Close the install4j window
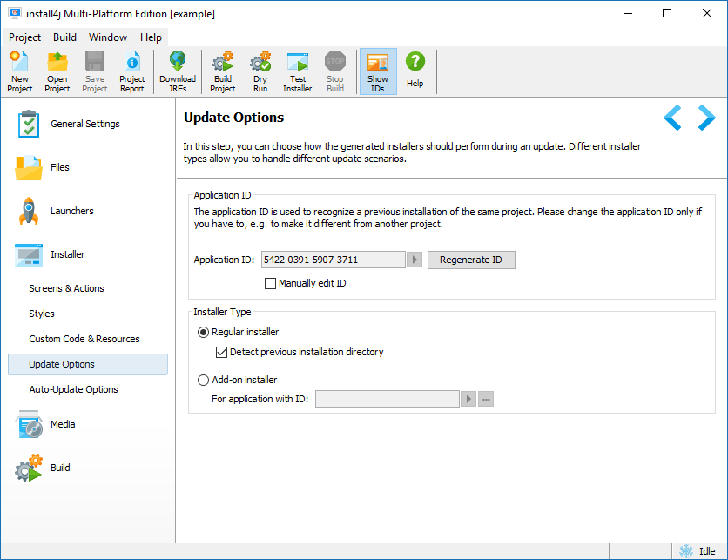 pyautogui.click(x=707, y=13)
